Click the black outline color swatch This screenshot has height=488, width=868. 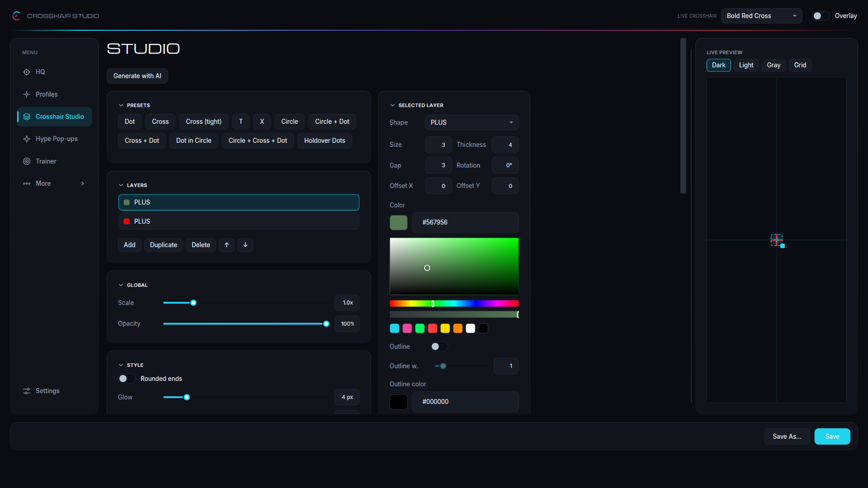coord(399,402)
